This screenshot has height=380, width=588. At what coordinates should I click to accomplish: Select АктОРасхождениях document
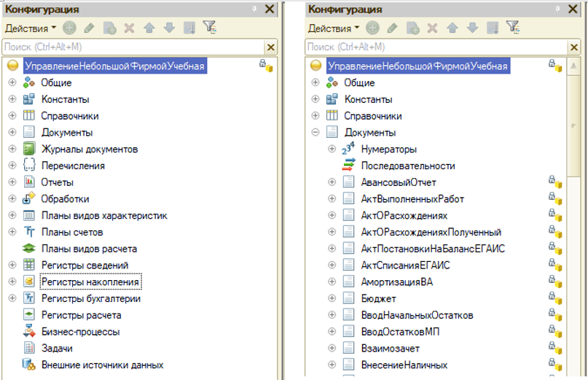(404, 216)
